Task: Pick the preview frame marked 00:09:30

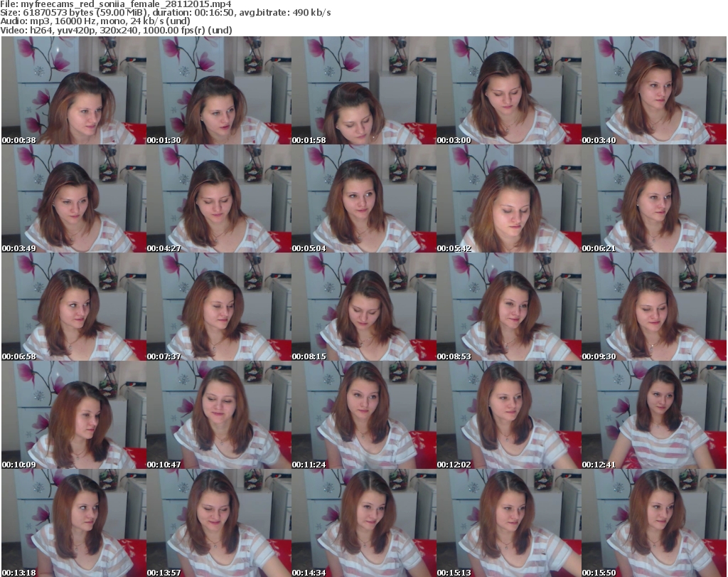Action: point(654,307)
